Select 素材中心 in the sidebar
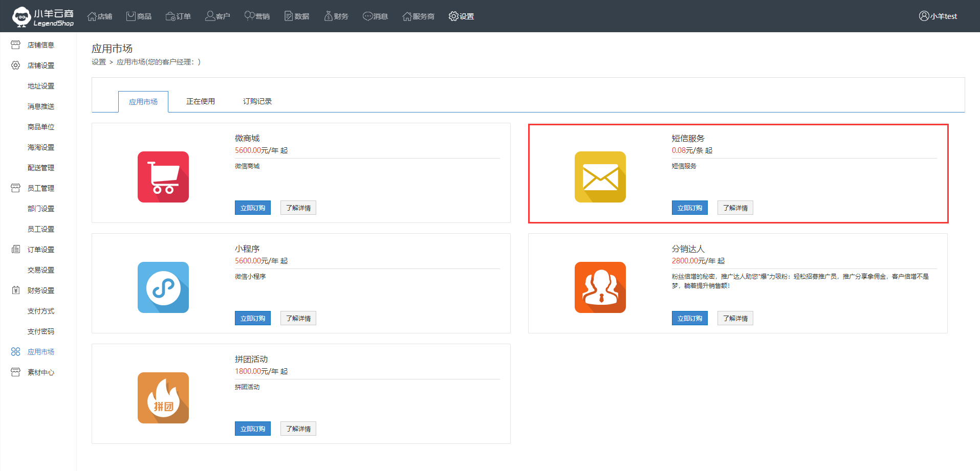 point(40,372)
